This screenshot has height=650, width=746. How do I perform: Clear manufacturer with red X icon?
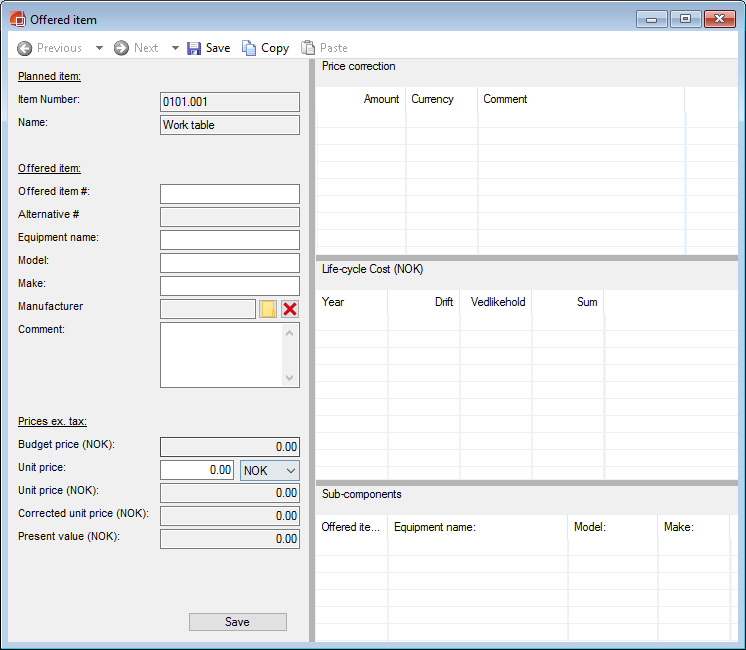(290, 310)
